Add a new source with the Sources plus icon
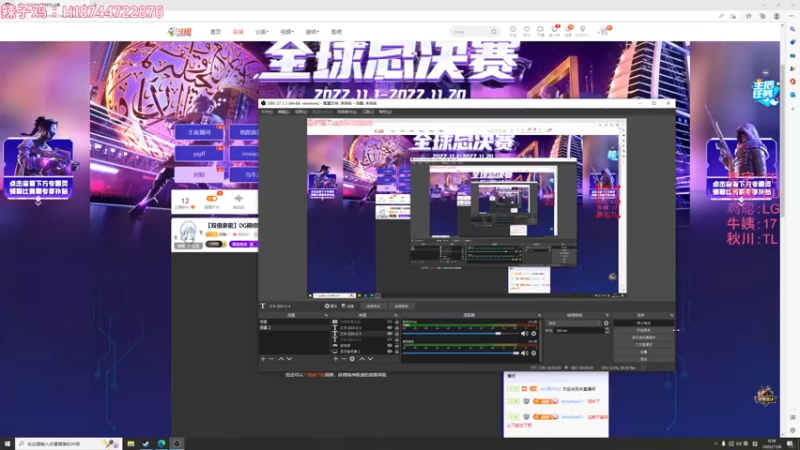The height and width of the screenshot is (450, 800). point(336,359)
